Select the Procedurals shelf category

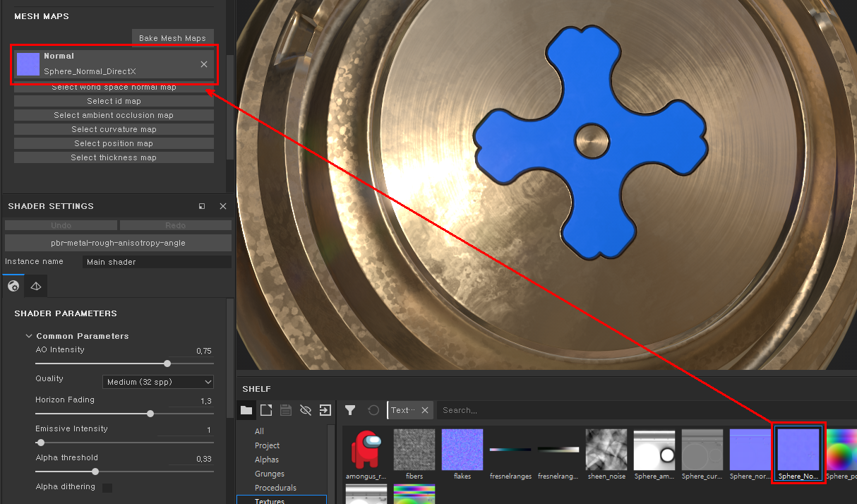tap(275, 488)
